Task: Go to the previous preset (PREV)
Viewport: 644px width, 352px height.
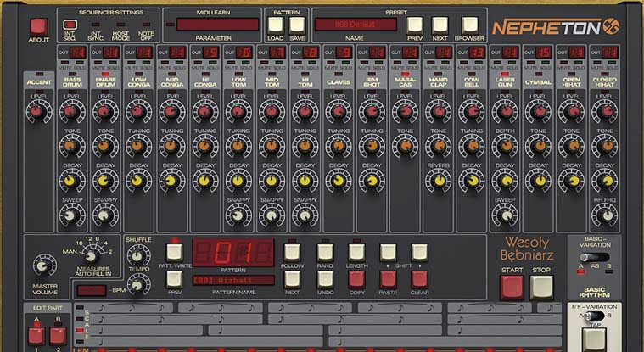Action: 414,25
